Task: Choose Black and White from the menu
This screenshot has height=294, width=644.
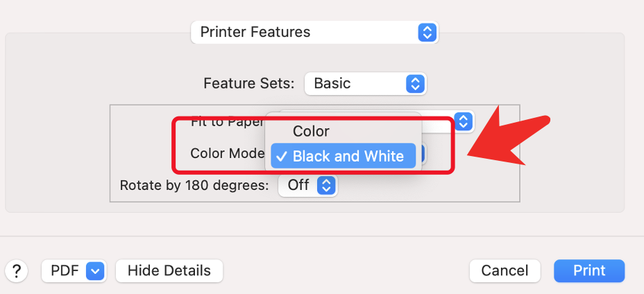Action: click(348, 156)
